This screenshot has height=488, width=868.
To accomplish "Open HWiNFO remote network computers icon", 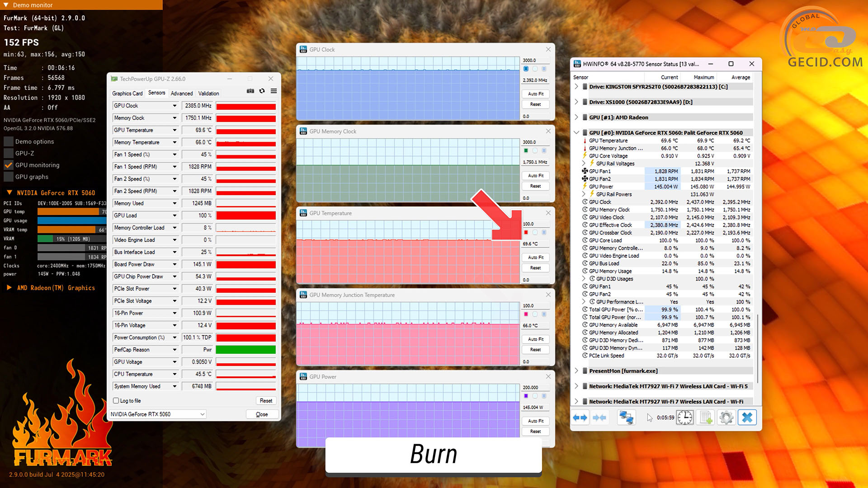I will (x=626, y=418).
